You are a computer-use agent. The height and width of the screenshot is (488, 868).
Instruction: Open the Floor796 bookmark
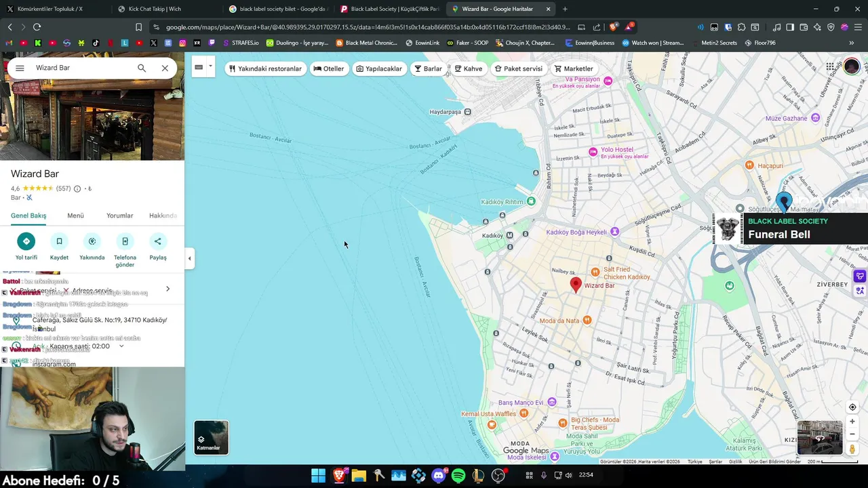tap(760, 43)
